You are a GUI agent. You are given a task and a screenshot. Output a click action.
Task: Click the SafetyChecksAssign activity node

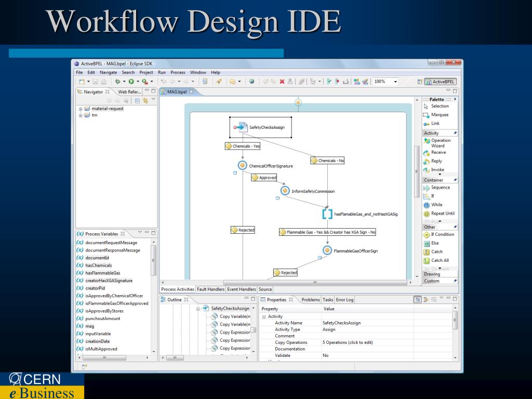[x=261, y=127]
